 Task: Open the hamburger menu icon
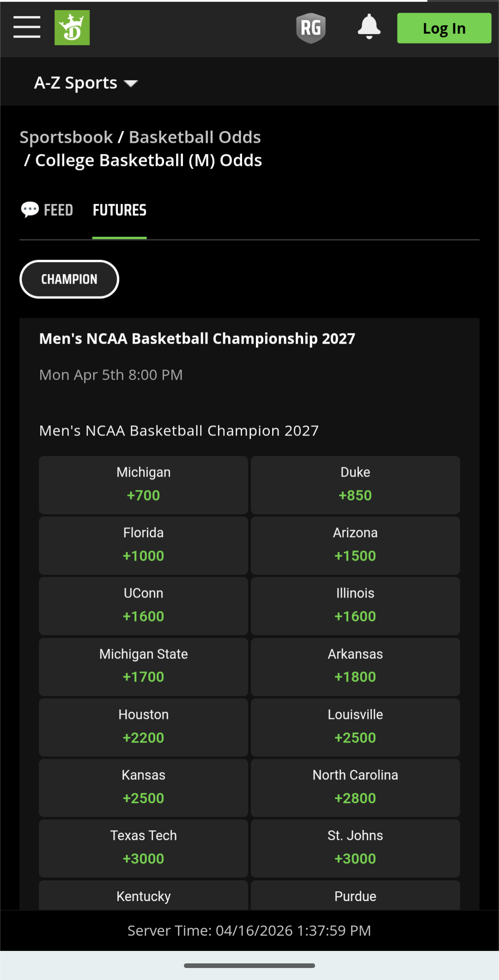[27, 27]
